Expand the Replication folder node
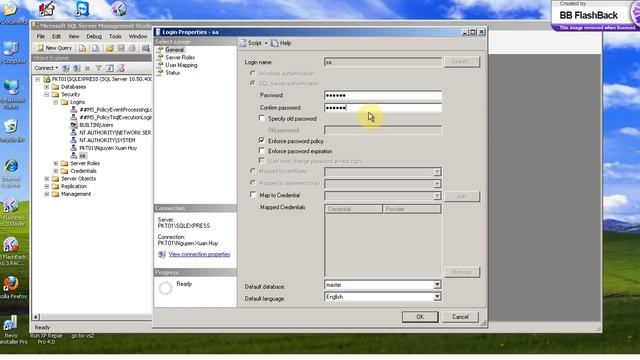Image resolution: width=640 pixels, height=360 pixels. pyautogui.click(x=47, y=186)
